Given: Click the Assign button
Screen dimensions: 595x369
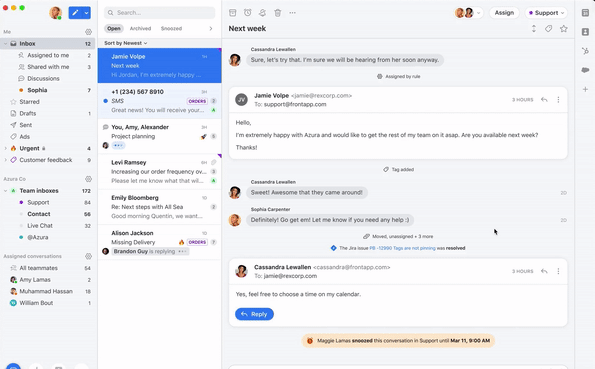Looking at the screenshot, I should (504, 13).
